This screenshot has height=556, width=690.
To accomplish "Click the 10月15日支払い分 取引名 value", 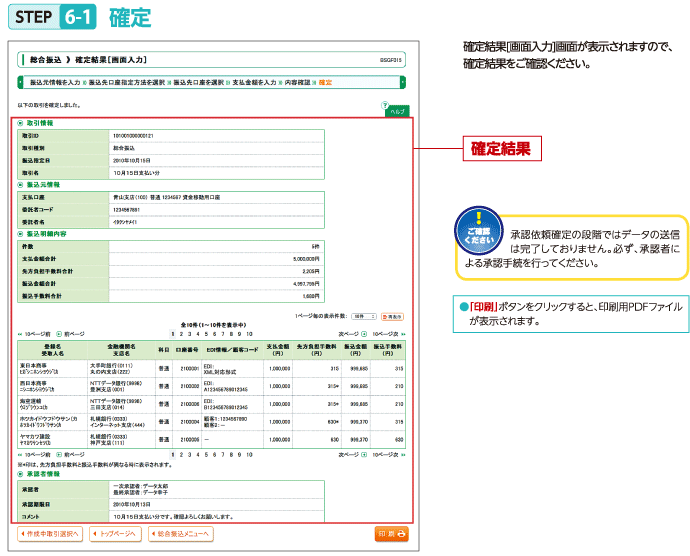I will click(136, 173).
